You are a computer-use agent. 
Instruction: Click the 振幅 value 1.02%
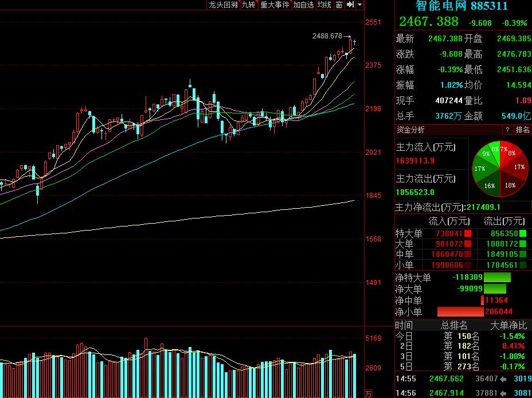452,85
